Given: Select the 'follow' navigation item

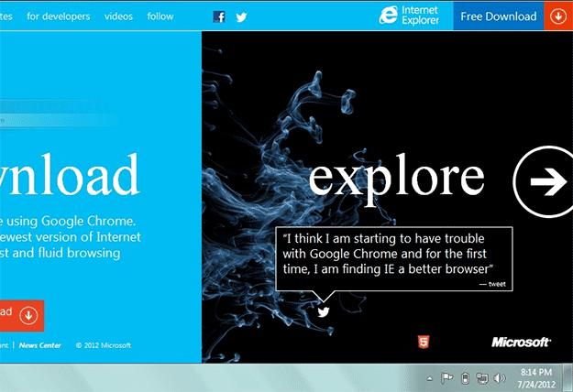Looking at the screenshot, I should [160, 16].
